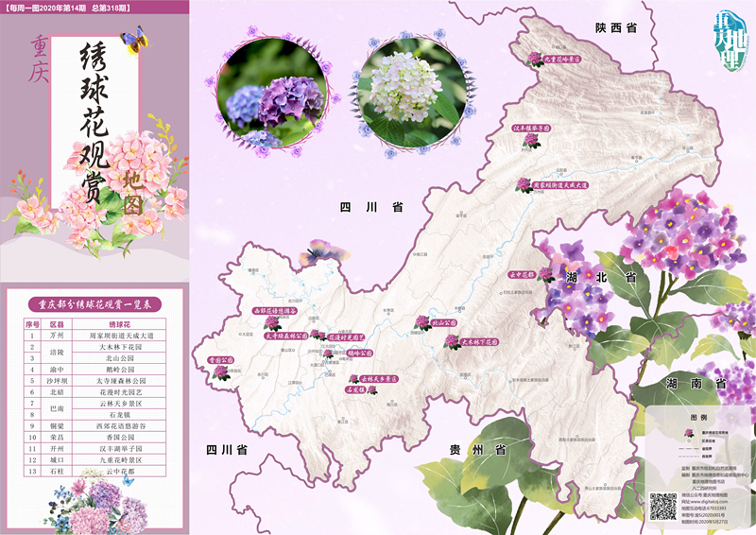
Task: Select the 北山公园 flower marker
Action: click(422, 323)
